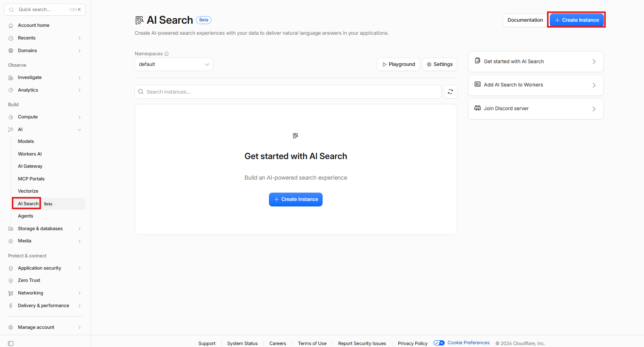Click the empty-state AI Search icon
The image size is (644, 347).
coord(296,136)
